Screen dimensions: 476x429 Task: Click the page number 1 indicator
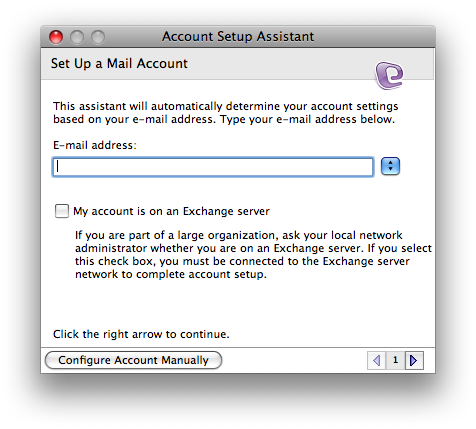(395, 360)
